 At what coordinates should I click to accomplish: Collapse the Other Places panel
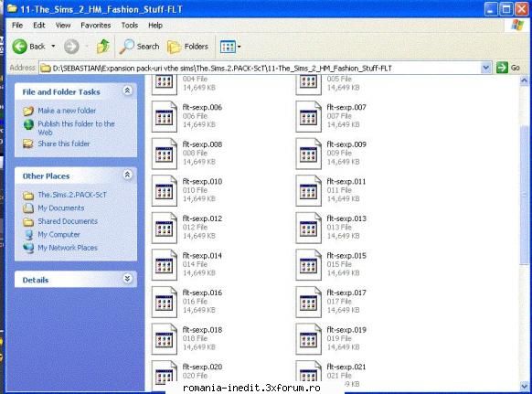coord(128,176)
